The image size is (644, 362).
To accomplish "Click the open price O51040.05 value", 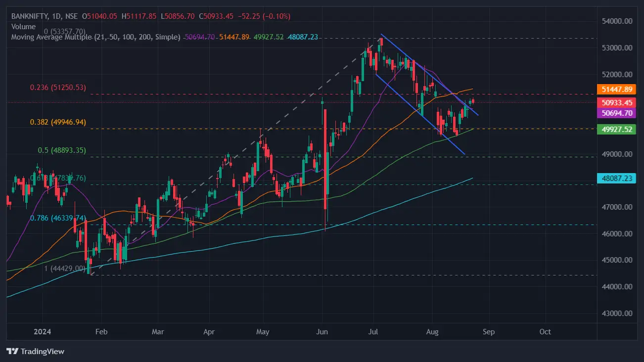I will coord(99,16).
